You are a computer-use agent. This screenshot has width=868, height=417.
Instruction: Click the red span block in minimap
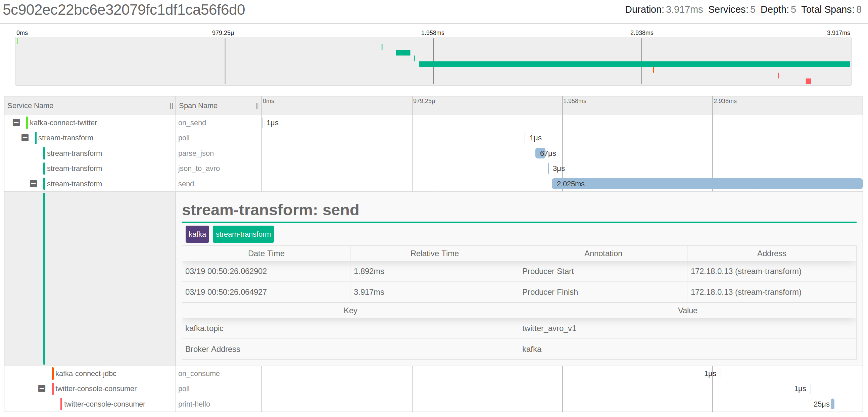tap(808, 81)
